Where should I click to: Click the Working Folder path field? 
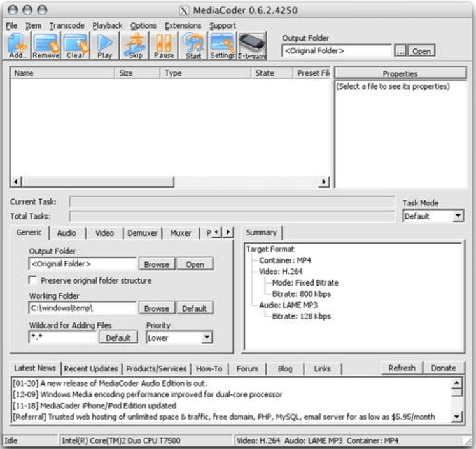coord(83,308)
